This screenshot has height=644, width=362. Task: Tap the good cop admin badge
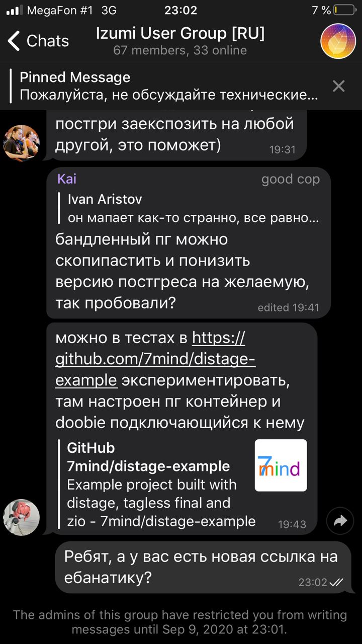tap(291, 179)
